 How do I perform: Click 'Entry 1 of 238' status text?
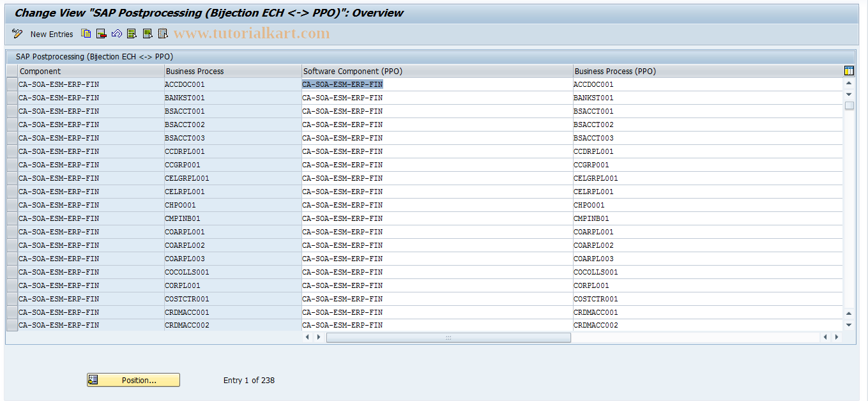[249, 380]
